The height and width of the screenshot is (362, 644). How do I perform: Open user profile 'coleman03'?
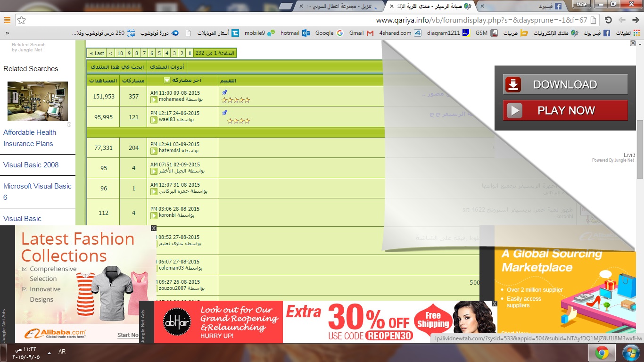[172, 268]
